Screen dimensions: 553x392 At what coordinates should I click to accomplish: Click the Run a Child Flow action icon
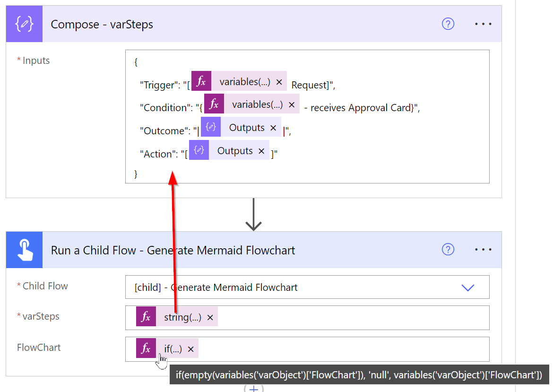[24, 250]
